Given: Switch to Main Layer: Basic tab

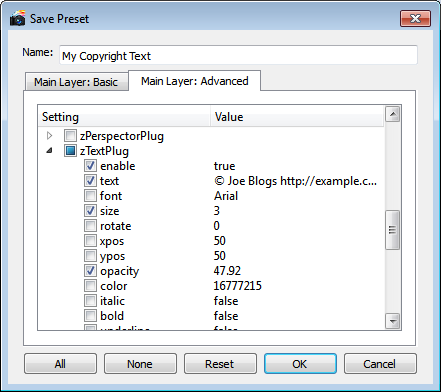Looking at the screenshot, I should (76, 82).
